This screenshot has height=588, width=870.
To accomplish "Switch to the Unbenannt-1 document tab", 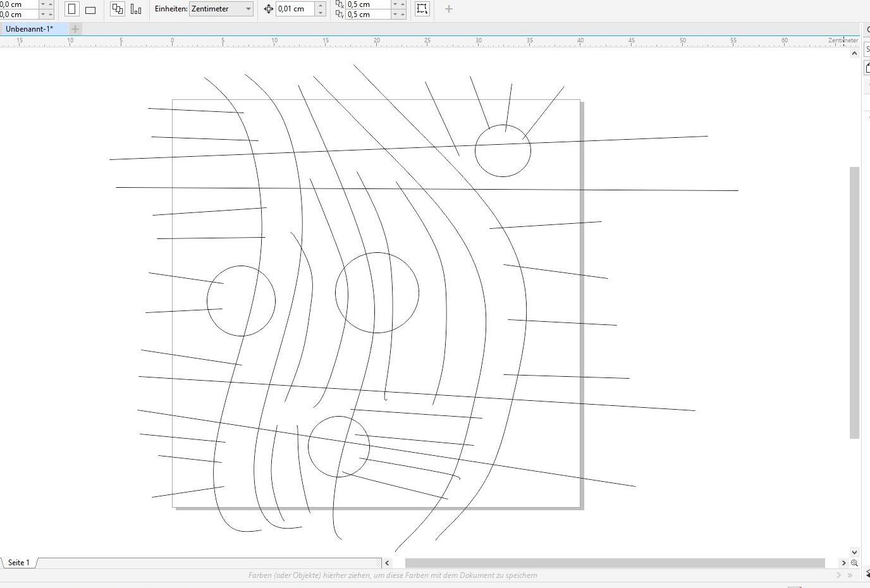I will pyautogui.click(x=30, y=29).
